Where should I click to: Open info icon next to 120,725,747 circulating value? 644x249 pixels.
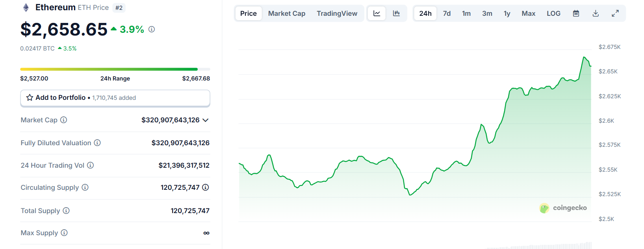[x=205, y=187]
